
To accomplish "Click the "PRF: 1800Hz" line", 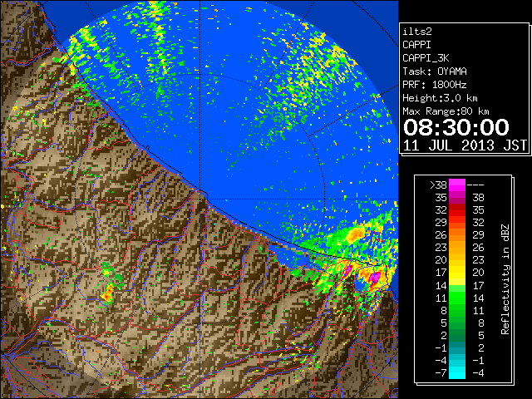I will [x=435, y=85].
